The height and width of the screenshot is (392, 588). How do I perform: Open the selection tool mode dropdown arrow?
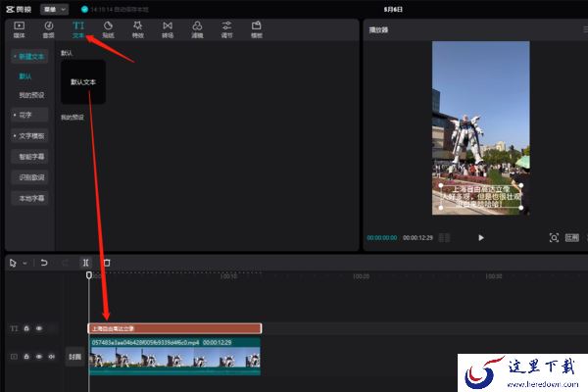pyautogui.click(x=24, y=263)
